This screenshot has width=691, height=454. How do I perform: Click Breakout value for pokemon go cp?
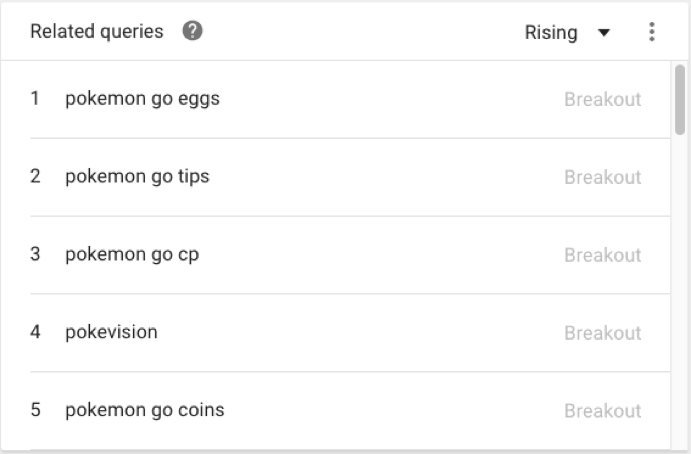(x=602, y=256)
